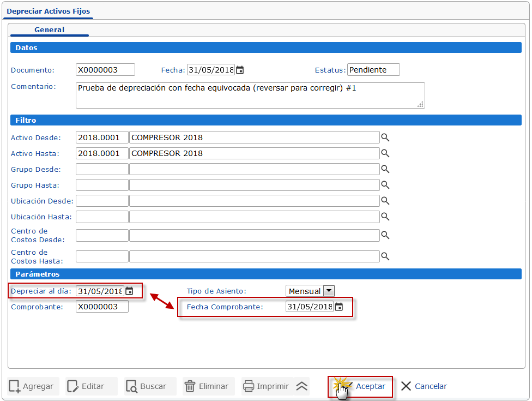Viewport: 532px width, 401px height.
Task: Open calendar for Fecha Comprobante
Action: click(338, 307)
